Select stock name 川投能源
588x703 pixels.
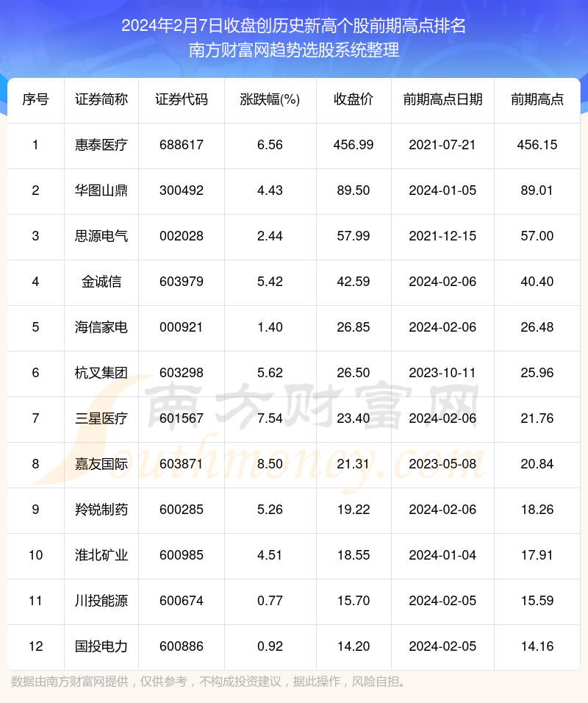tap(101, 600)
